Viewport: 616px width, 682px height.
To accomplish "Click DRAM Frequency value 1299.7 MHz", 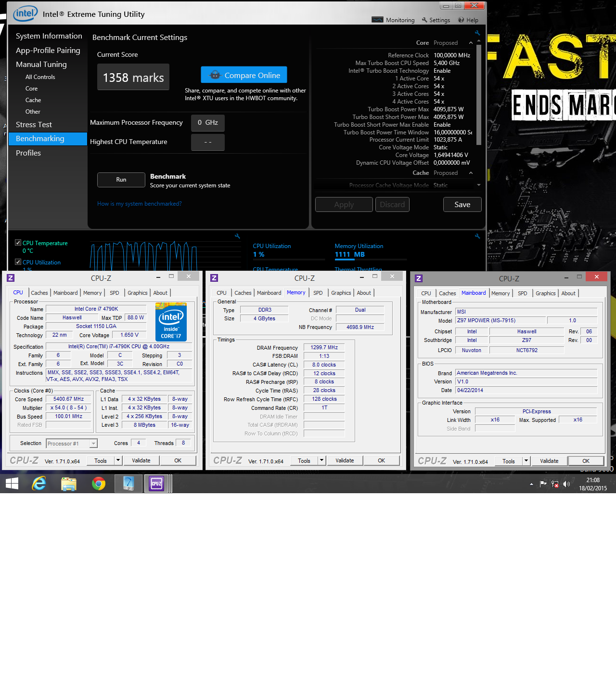I will [x=324, y=347].
